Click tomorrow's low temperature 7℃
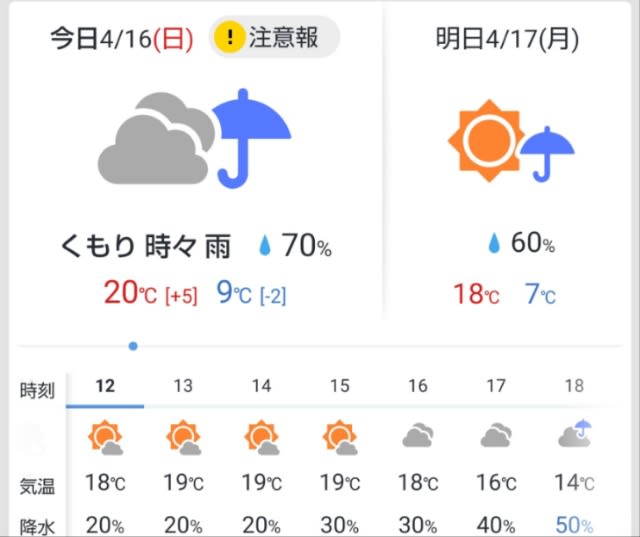640x537 pixels. point(540,294)
